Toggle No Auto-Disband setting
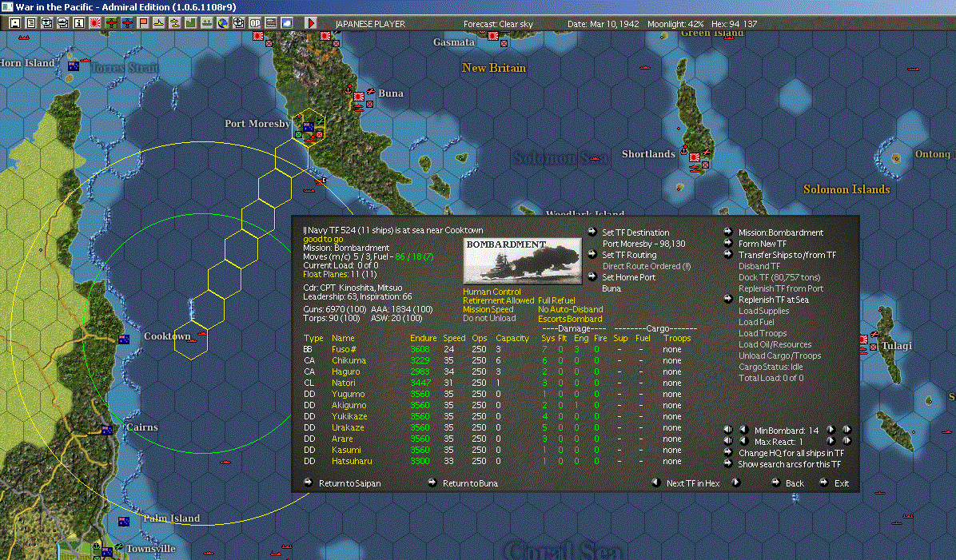Screen dimensions: 956x560 point(570,309)
